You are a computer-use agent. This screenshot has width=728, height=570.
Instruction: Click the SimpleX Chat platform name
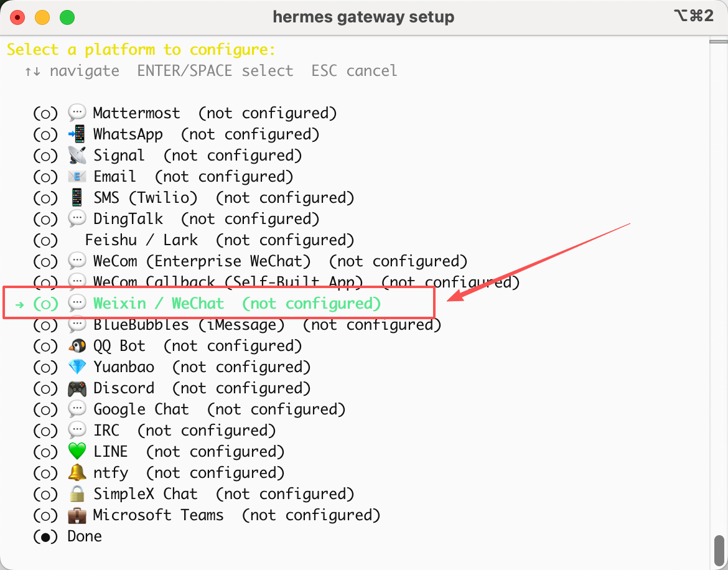click(x=146, y=494)
